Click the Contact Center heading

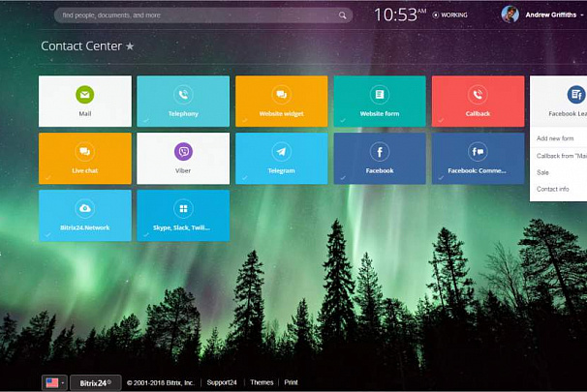(81, 46)
